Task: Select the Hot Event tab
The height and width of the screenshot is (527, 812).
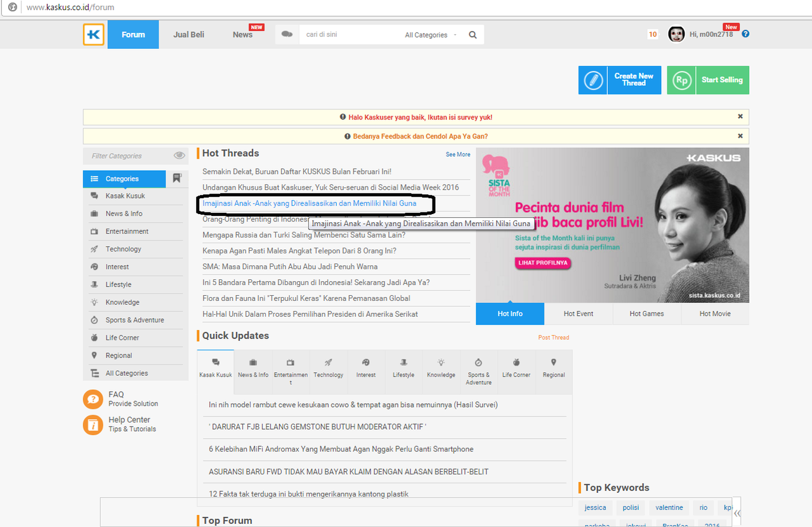Action: 579,314
